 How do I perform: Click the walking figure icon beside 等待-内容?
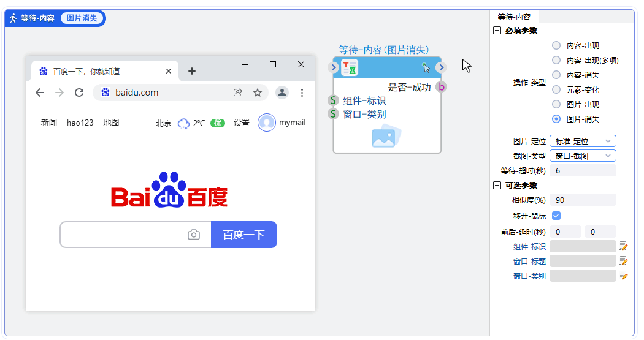click(13, 18)
